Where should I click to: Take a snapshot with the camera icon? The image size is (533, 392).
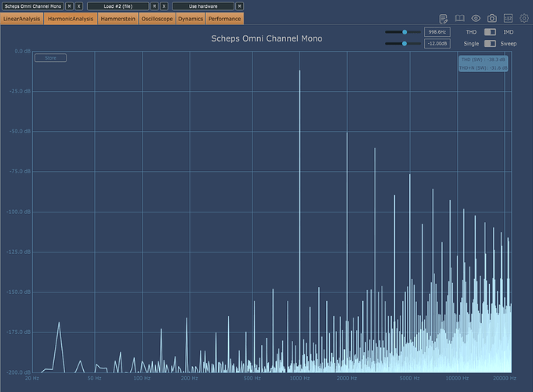click(x=492, y=18)
